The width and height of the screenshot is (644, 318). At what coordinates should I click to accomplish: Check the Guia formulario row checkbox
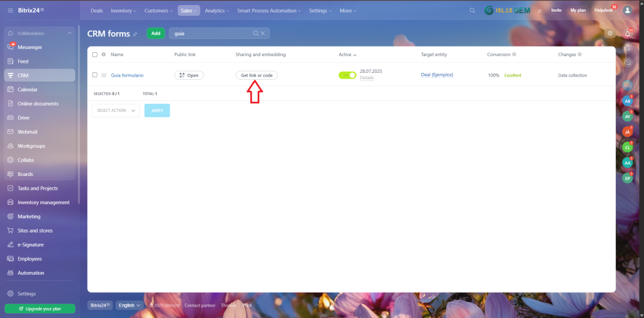pos(95,75)
